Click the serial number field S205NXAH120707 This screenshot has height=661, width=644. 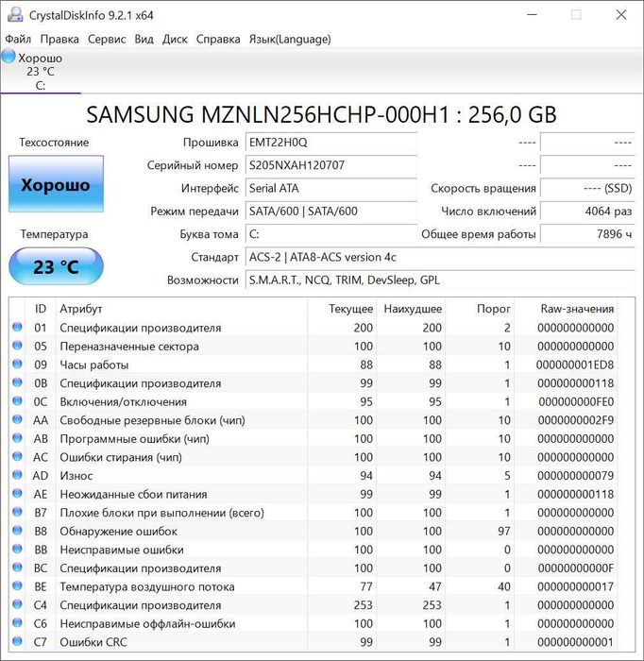(x=331, y=165)
